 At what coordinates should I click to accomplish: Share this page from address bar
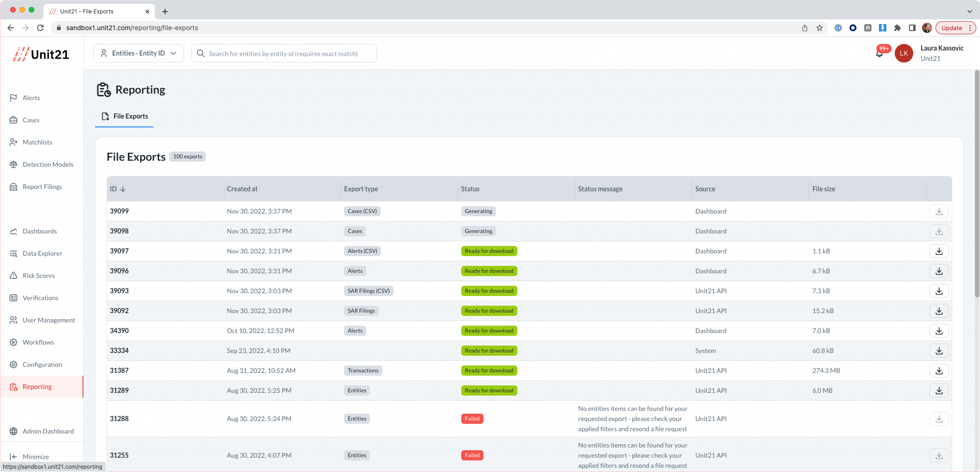click(x=805, y=28)
